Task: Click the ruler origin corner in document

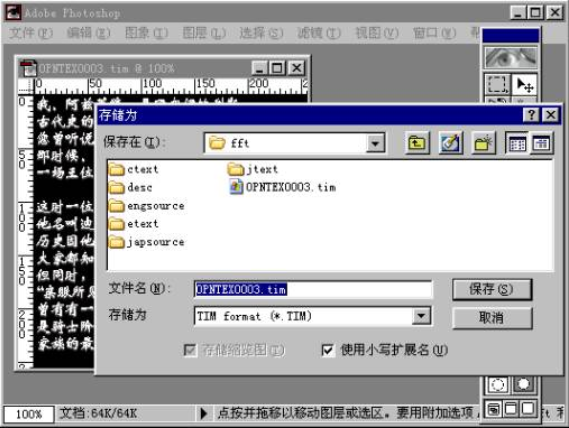Action: click(x=26, y=86)
